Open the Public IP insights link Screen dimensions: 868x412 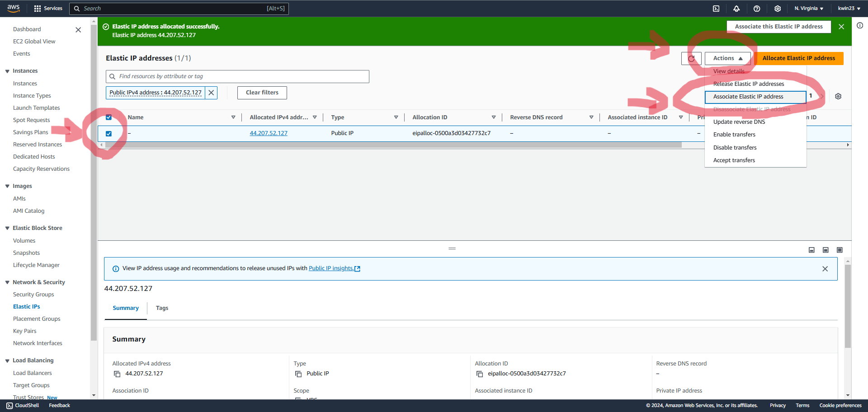335,268
